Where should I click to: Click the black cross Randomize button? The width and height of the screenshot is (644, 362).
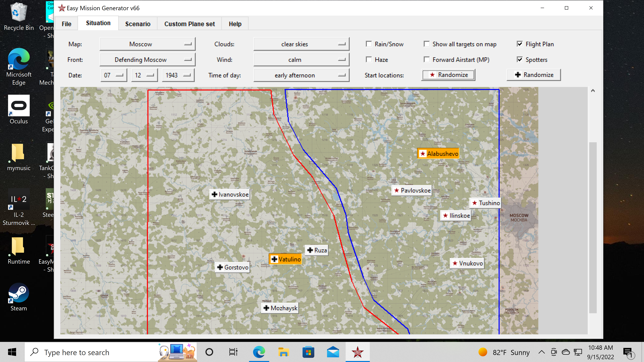(534, 75)
